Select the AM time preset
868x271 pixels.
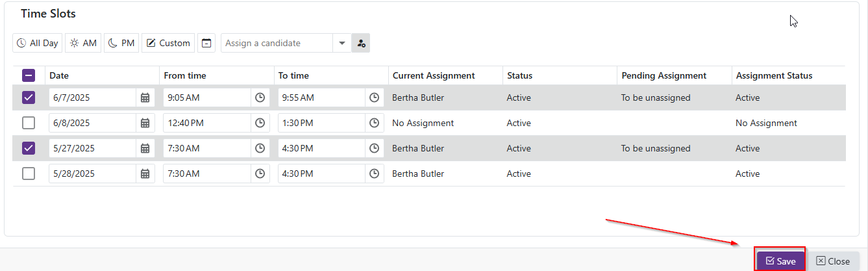pyautogui.click(x=84, y=43)
